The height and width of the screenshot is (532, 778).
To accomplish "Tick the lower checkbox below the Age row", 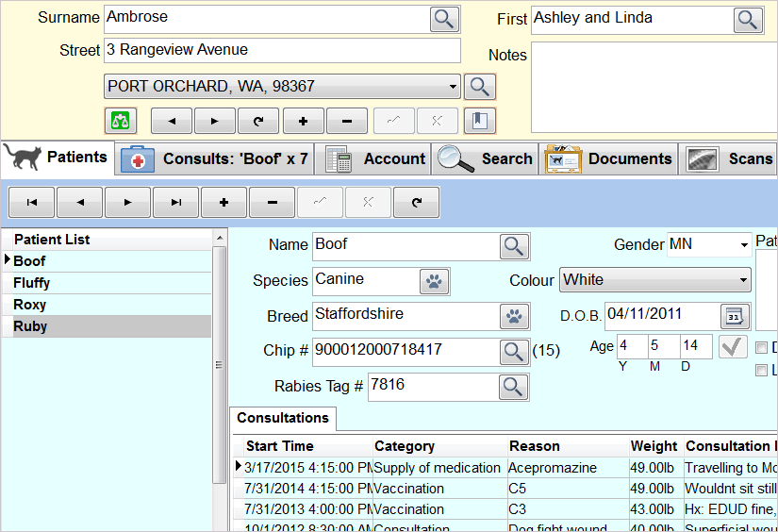I will point(762,371).
